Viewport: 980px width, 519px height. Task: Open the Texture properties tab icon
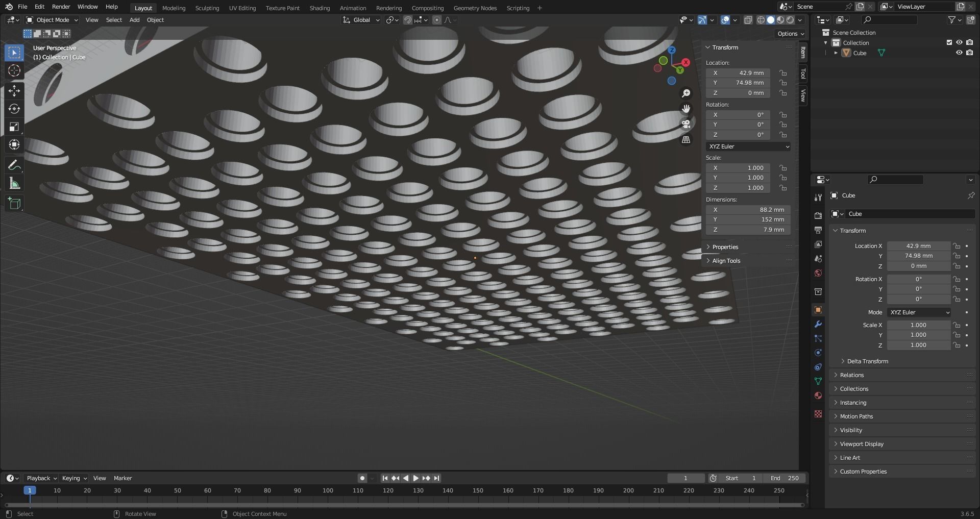818,414
